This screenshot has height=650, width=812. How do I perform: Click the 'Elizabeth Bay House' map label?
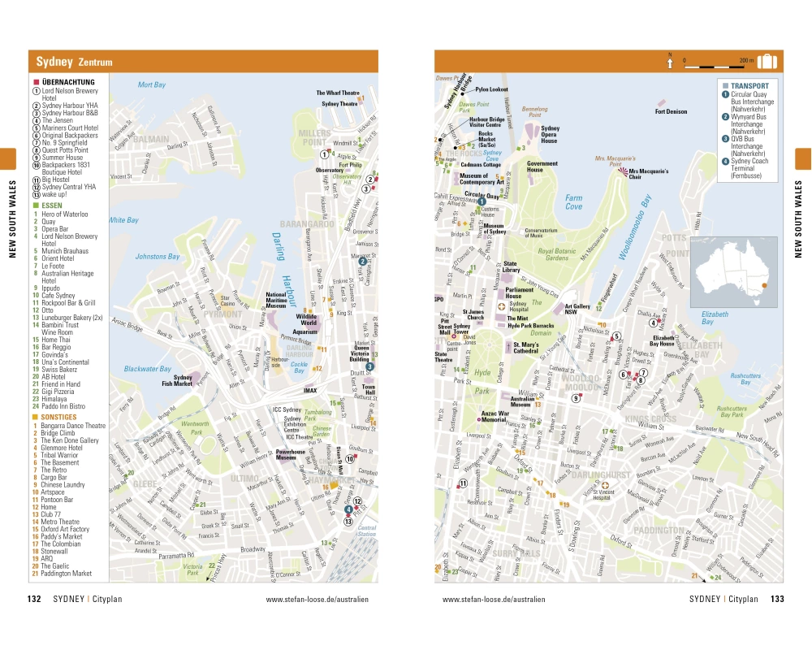click(663, 340)
